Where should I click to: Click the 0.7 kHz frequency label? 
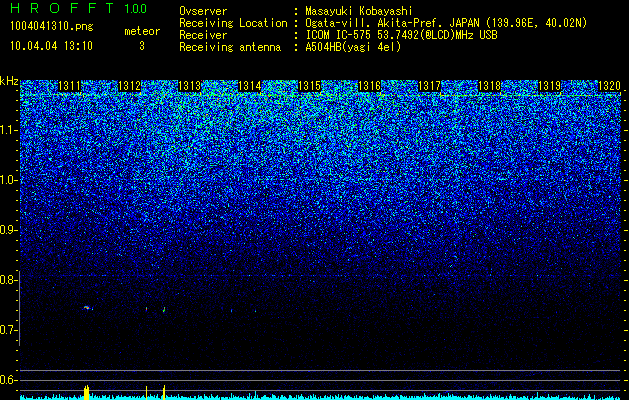click(x=8, y=330)
